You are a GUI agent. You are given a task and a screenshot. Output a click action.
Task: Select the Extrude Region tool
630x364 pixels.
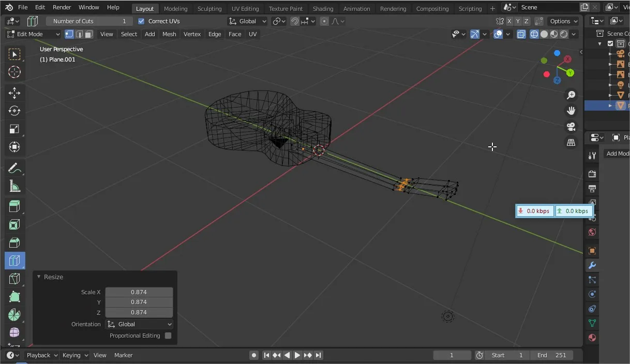coord(14,207)
